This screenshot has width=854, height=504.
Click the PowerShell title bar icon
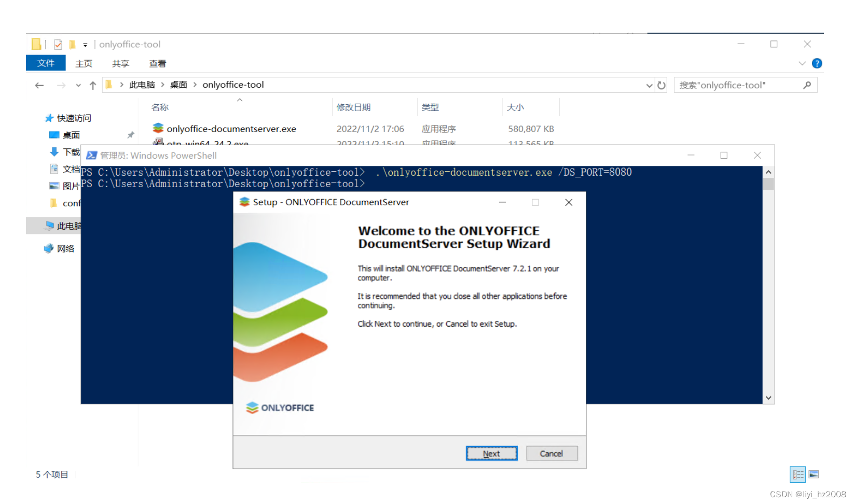click(x=92, y=156)
